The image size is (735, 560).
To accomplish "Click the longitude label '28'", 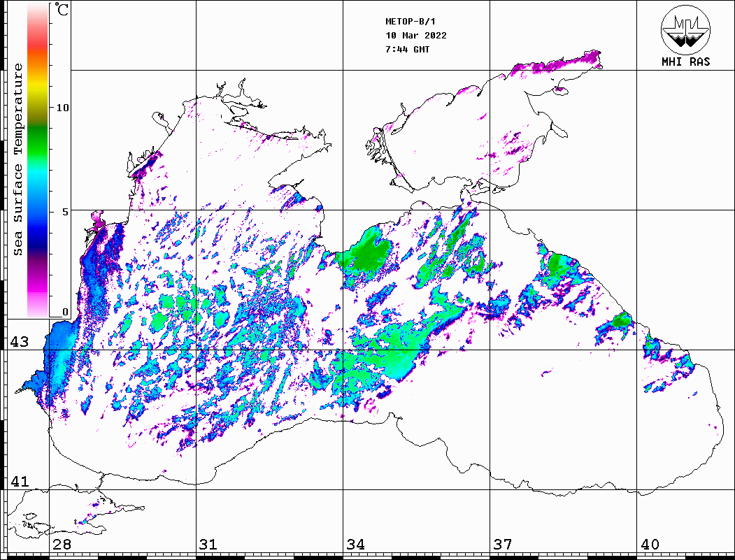I will 62,544.
